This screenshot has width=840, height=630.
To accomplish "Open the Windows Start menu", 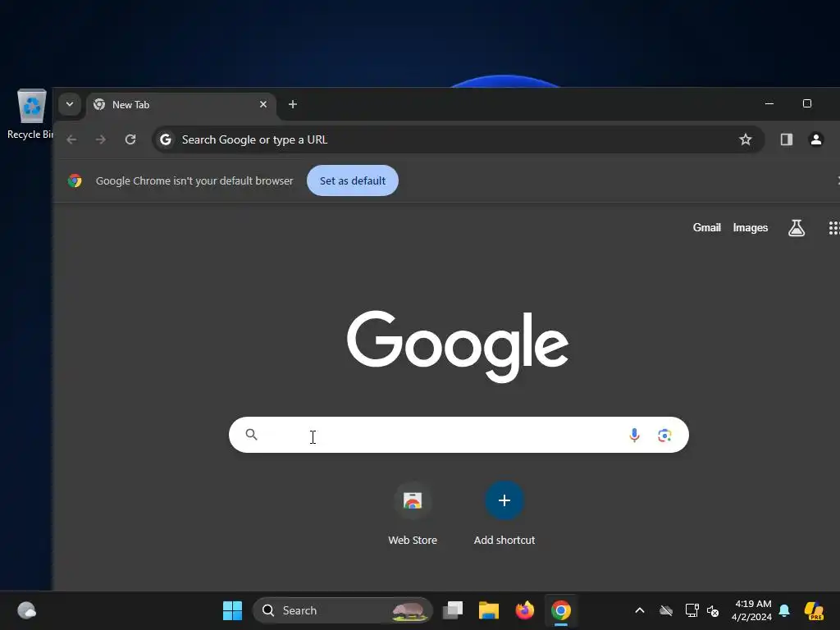I will point(232,610).
